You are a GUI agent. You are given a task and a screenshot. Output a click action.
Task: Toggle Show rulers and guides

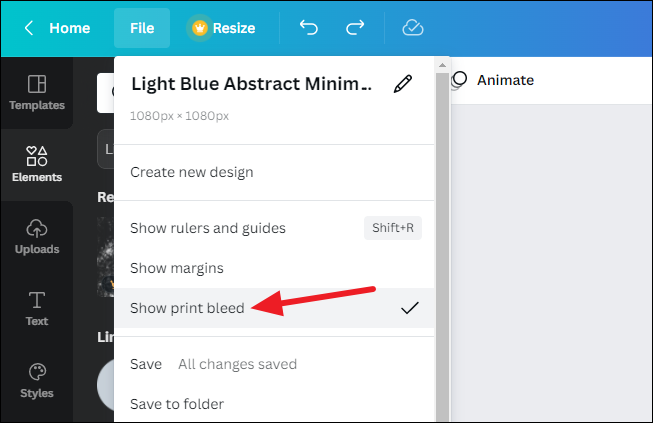point(274,228)
